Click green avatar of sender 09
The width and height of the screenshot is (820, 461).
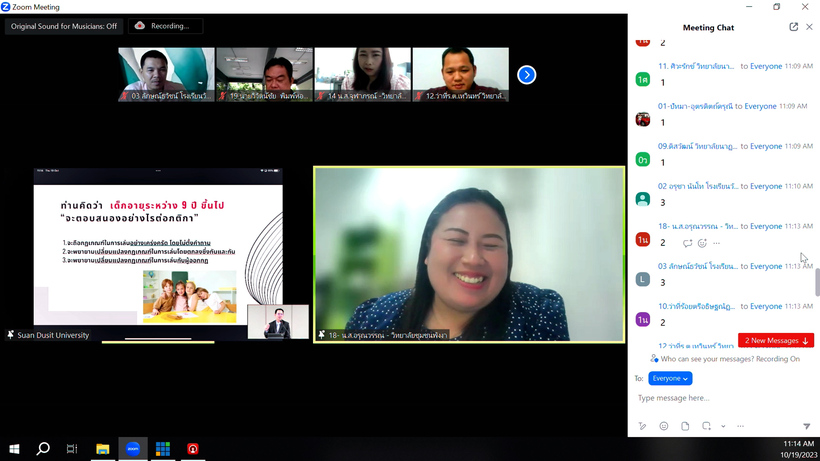(x=643, y=159)
